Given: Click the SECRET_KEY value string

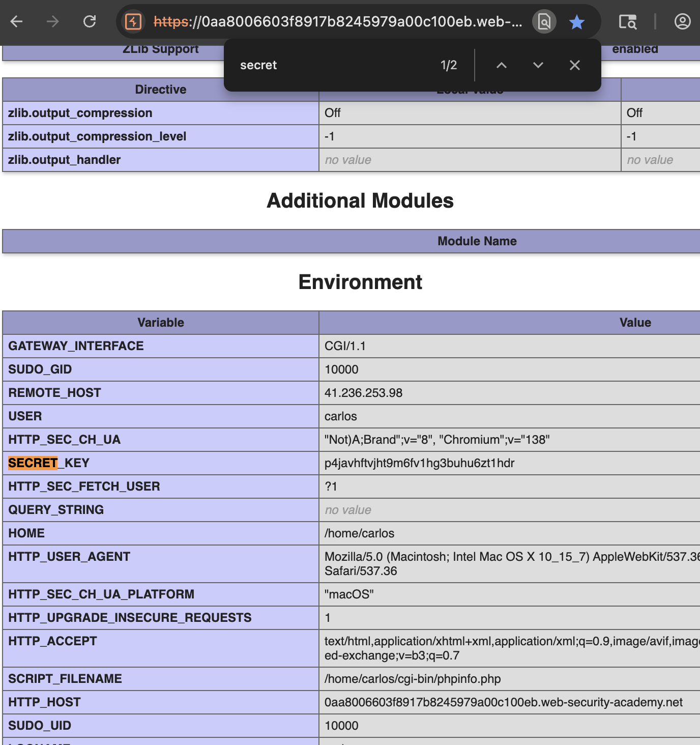Looking at the screenshot, I should click(420, 463).
